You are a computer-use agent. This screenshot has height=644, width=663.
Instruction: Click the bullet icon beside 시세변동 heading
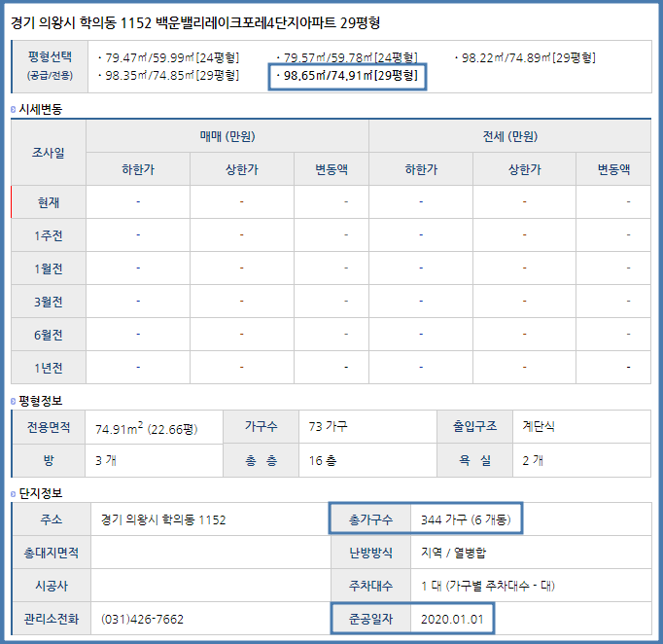pyautogui.click(x=13, y=110)
